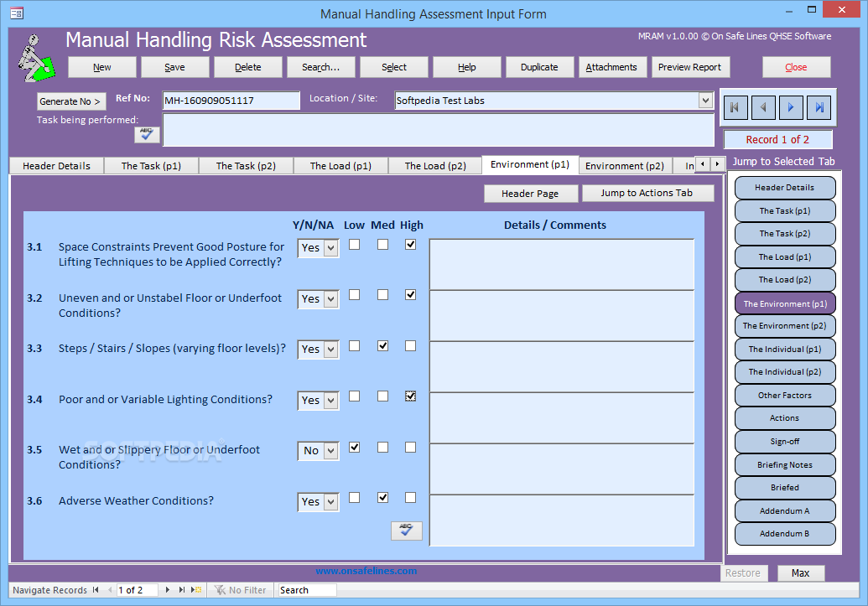Go to last record navigation icon

[819, 107]
